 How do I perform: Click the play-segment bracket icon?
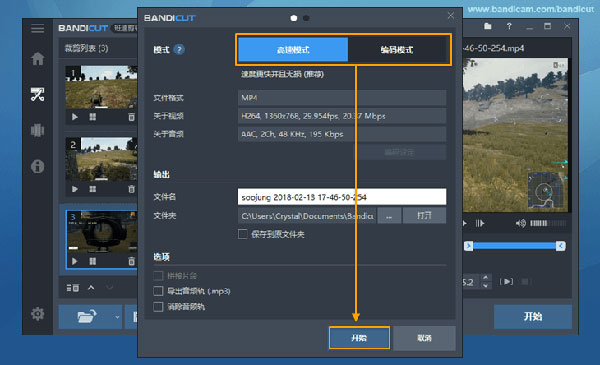click(x=506, y=282)
